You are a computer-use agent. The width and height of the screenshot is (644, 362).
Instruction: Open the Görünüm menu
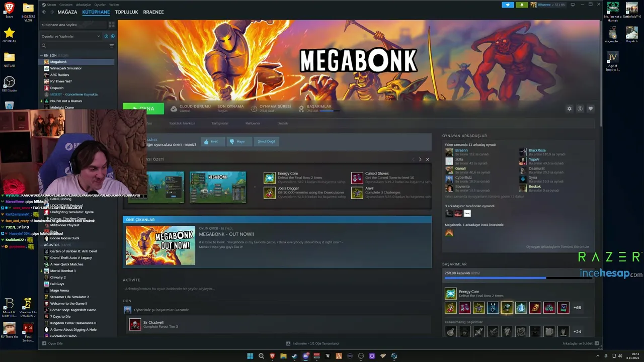pos(66,5)
